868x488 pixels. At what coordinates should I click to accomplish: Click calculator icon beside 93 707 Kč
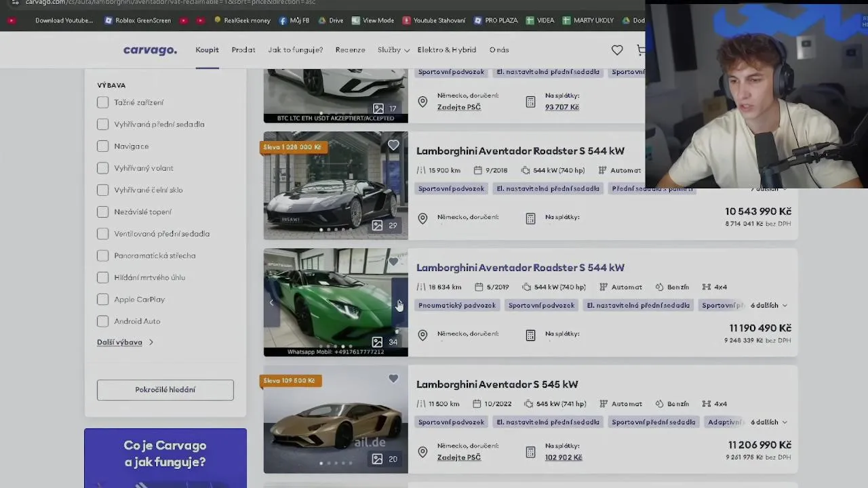click(530, 102)
